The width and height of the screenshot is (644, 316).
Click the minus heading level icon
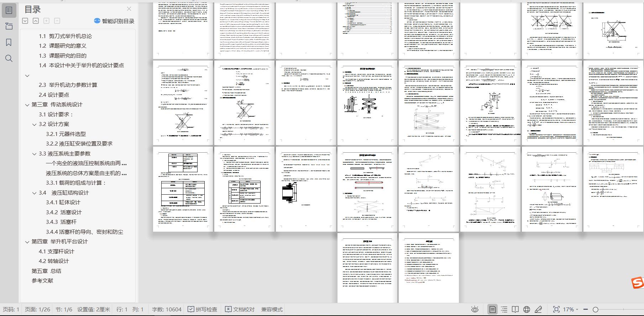(57, 21)
